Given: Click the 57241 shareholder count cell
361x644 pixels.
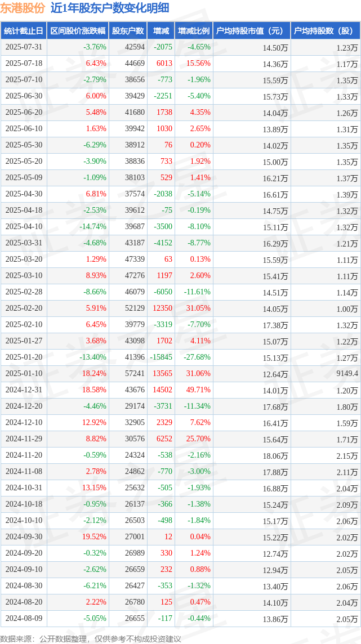Looking at the screenshot, I should tap(136, 373).
